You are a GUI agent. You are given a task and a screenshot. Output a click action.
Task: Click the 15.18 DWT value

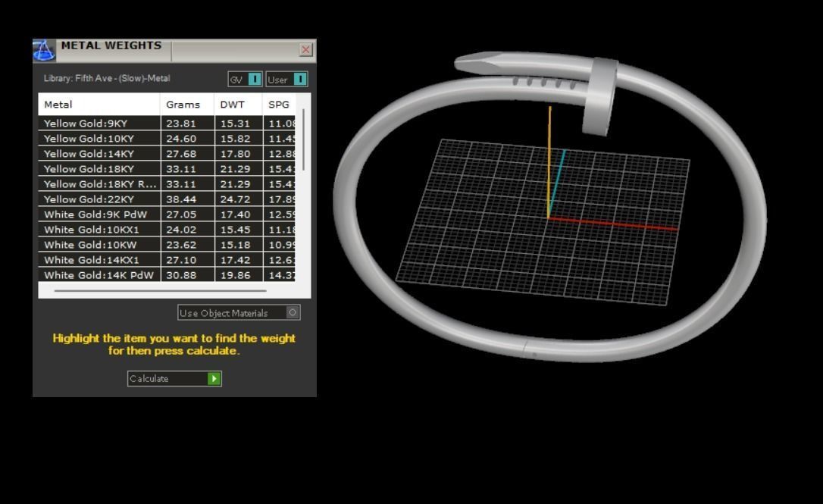tap(235, 245)
